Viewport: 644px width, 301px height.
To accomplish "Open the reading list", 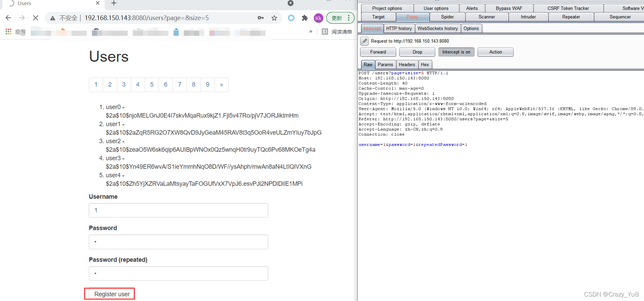I will click(337, 32).
